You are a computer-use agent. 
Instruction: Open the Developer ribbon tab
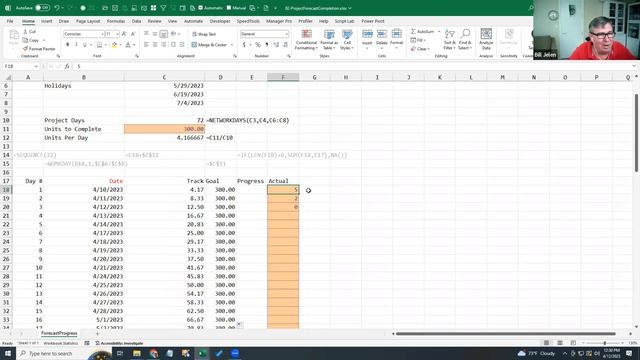point(220,21)
